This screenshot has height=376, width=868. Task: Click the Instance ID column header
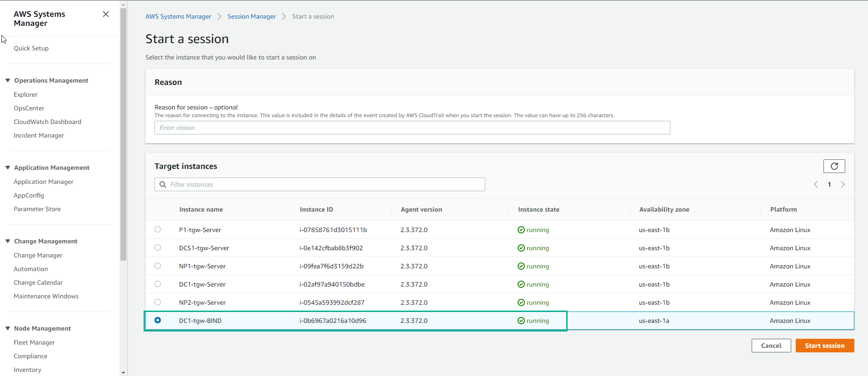tap(316, 209)
